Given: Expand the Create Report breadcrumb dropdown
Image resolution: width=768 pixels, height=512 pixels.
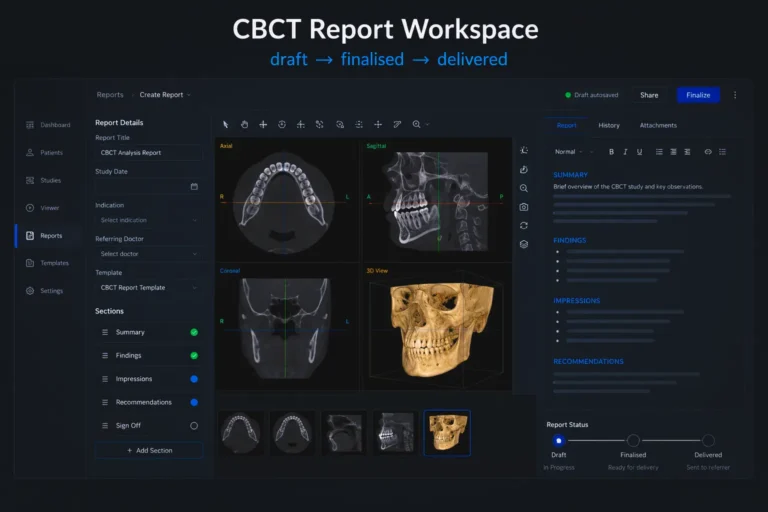Looking at the screenshot, I should pos(189,95).
